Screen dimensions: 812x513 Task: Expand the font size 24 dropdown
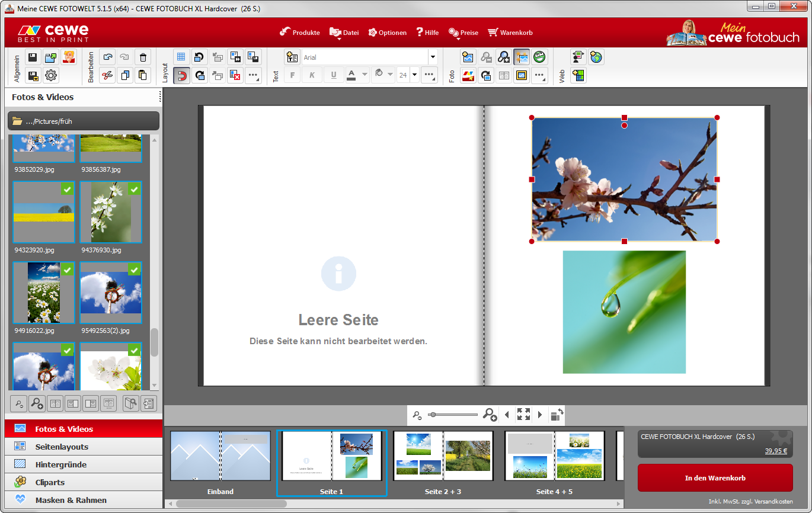point(414,75)
